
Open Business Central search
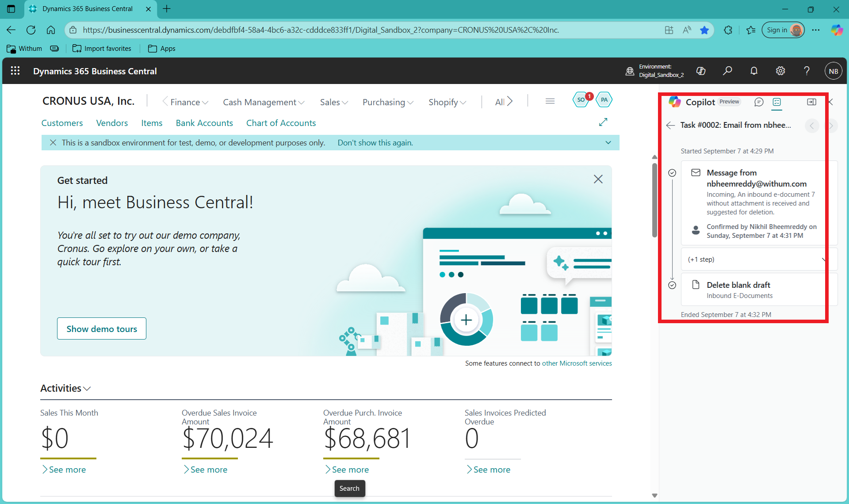click(x=727, y=71)
